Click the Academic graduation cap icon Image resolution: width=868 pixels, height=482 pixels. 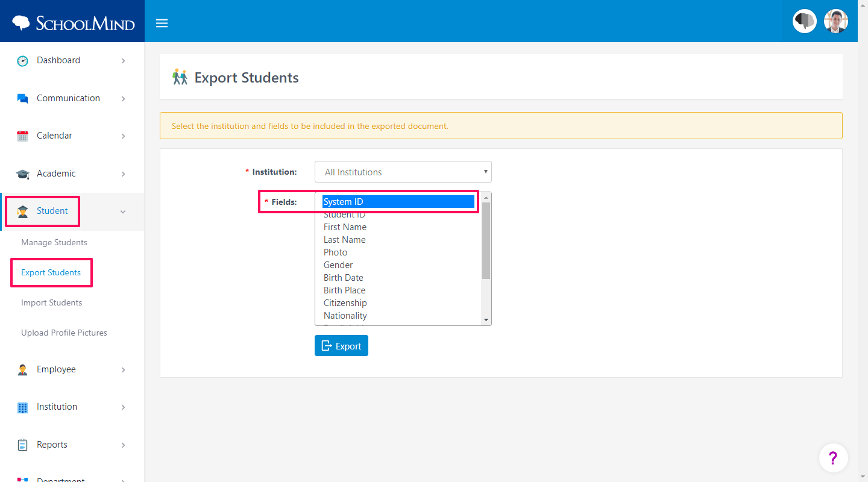pyautogui.click(x=22, y=174)
